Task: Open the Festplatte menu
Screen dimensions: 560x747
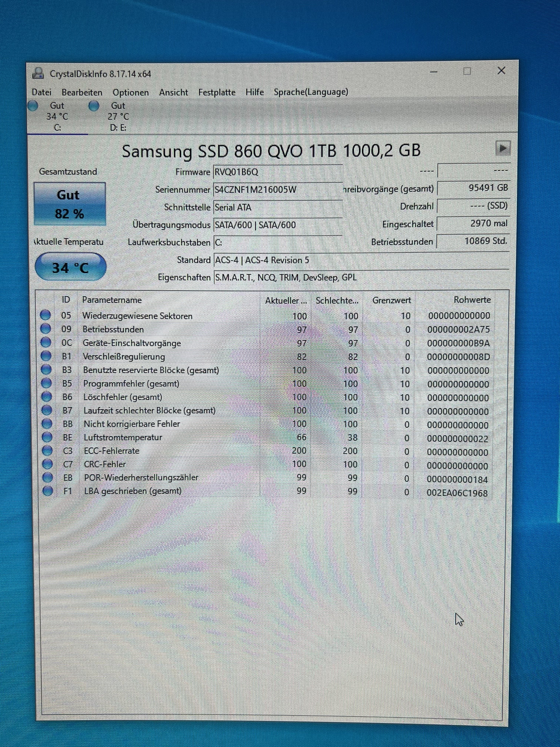Action: (217, 92)
